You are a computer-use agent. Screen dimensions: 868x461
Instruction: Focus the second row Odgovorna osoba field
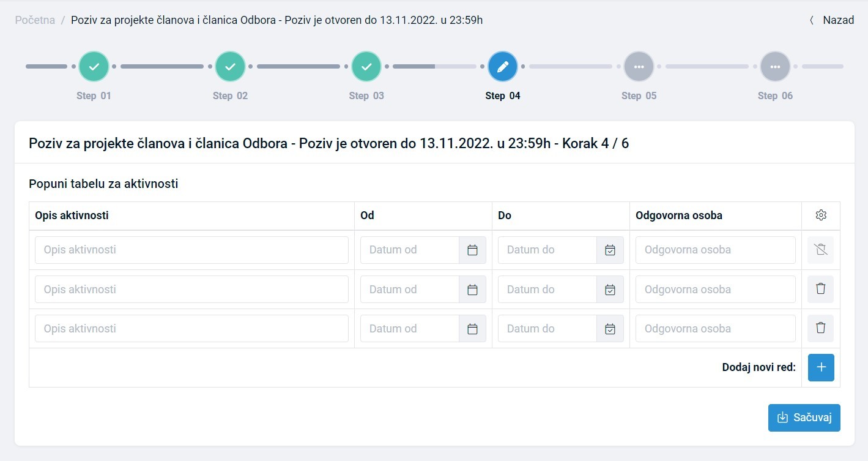coord(715,289)
